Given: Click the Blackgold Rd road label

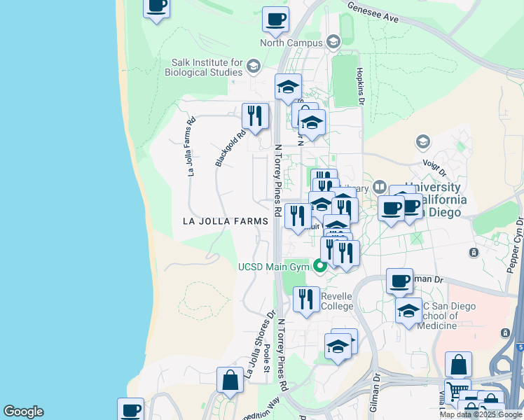Looking at the screenshot, I should tap(230, 148).
